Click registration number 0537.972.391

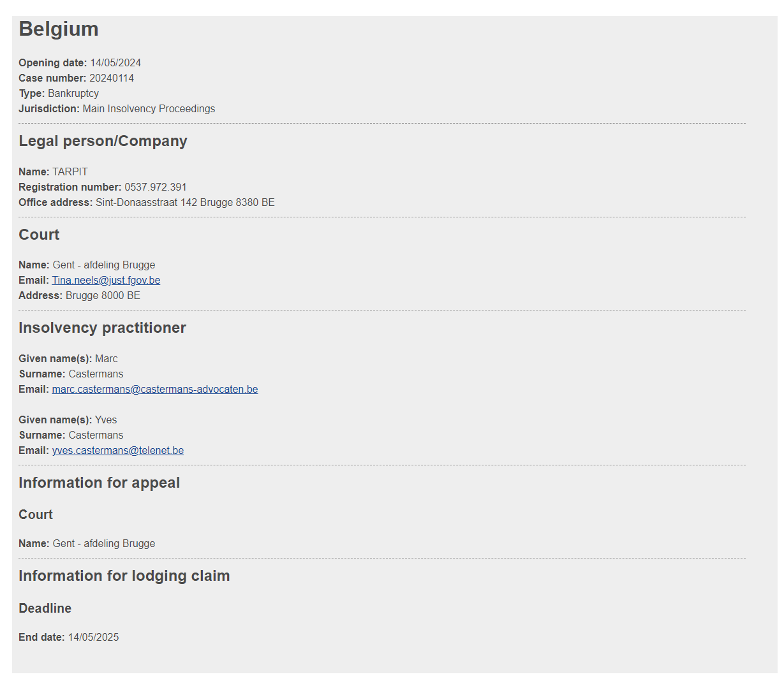[x=156, y=187]
